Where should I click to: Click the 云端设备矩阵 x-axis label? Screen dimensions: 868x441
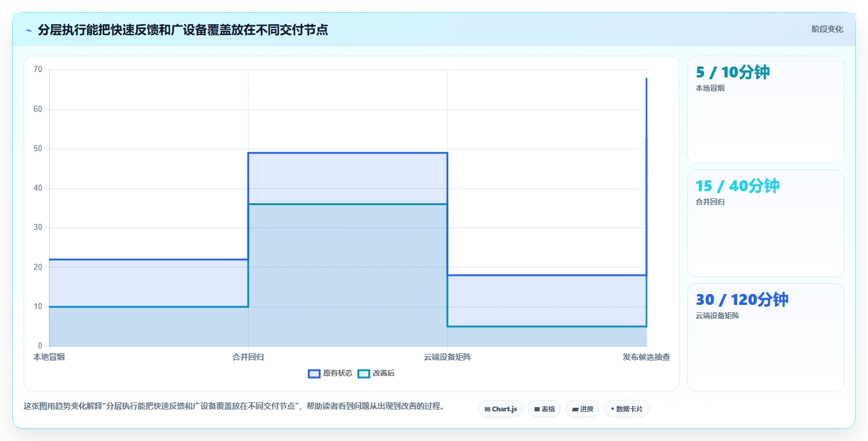[x=448, y=357]
